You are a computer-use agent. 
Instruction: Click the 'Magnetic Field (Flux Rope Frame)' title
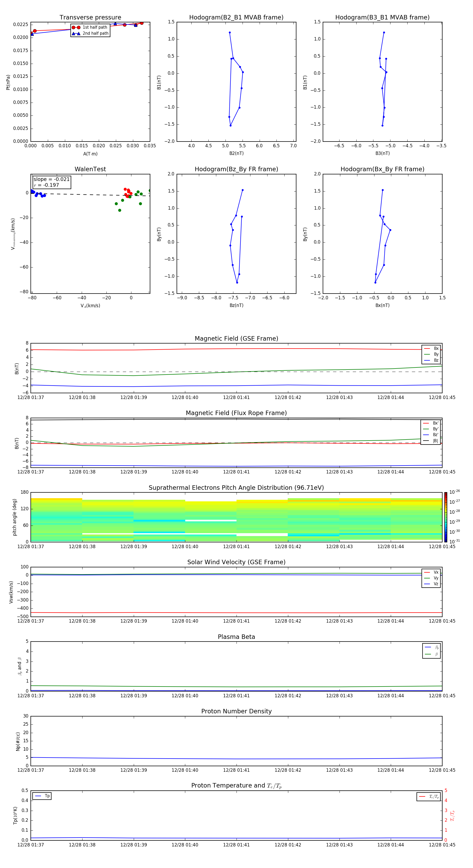pos(236,413)
